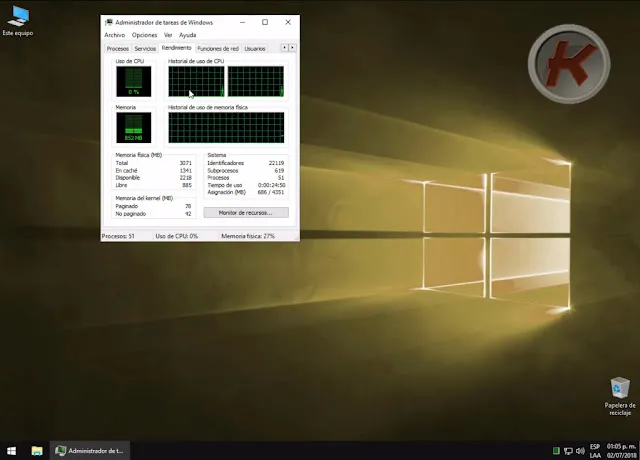Open the clock showing 01:05 p. m.
This screenshot has height=460, width=640.
[x=621, y=451]
